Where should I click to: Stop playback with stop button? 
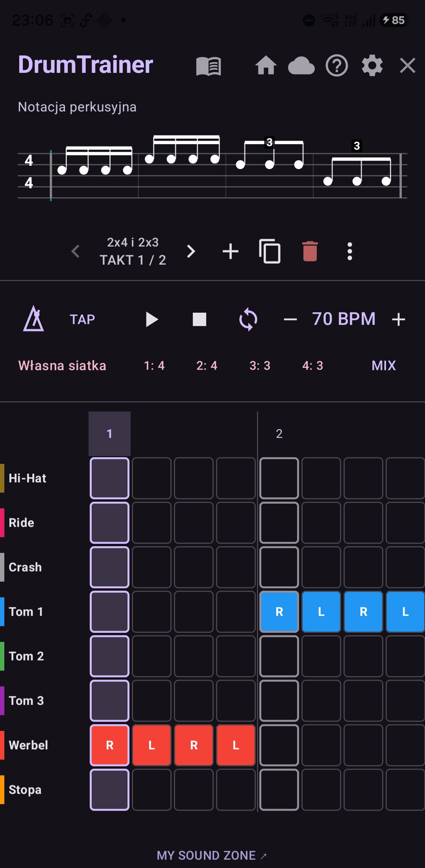point(200,319)
